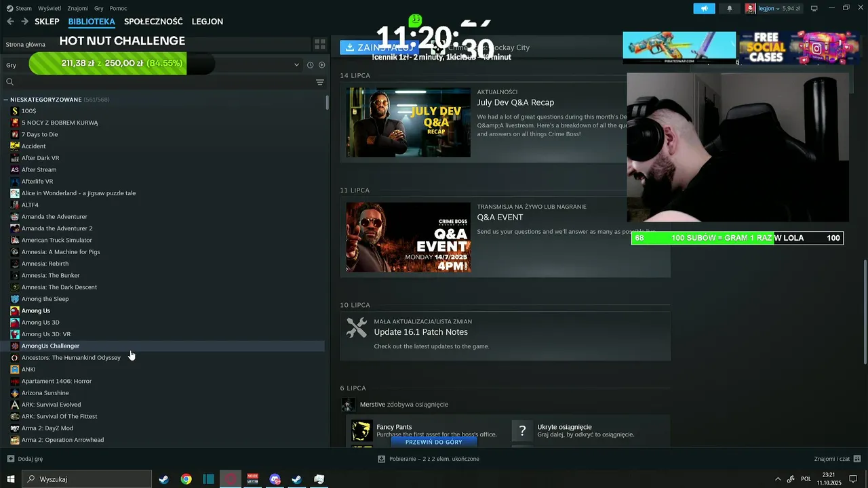Open the Friends and chat icon

tap(857, 459)
